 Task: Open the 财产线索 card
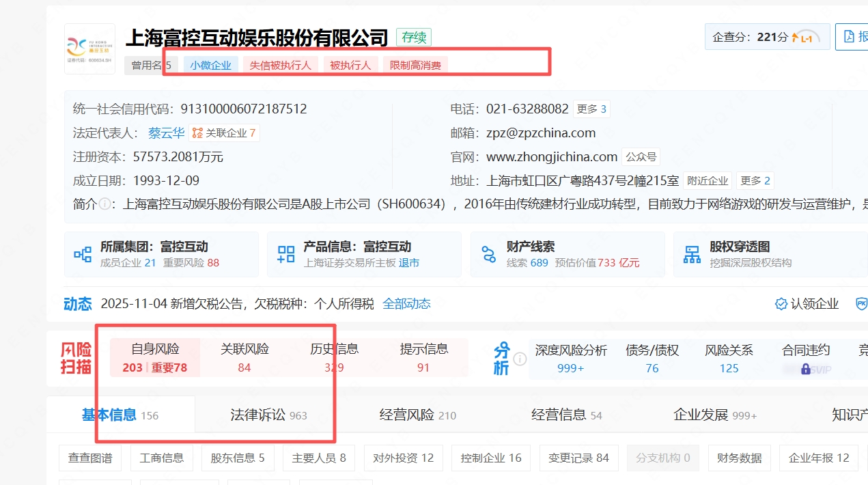coord(568,254)
